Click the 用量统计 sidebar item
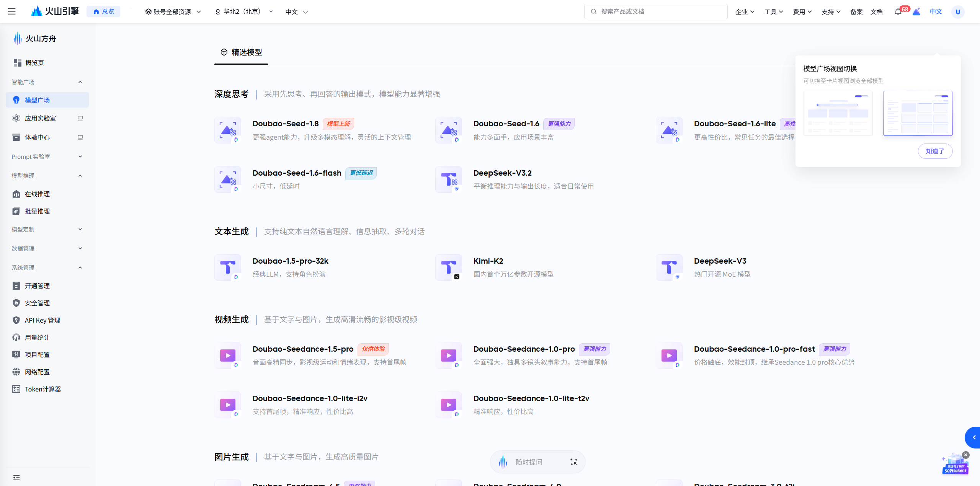The height and width of the screenshot is (486, 980). 37,338
